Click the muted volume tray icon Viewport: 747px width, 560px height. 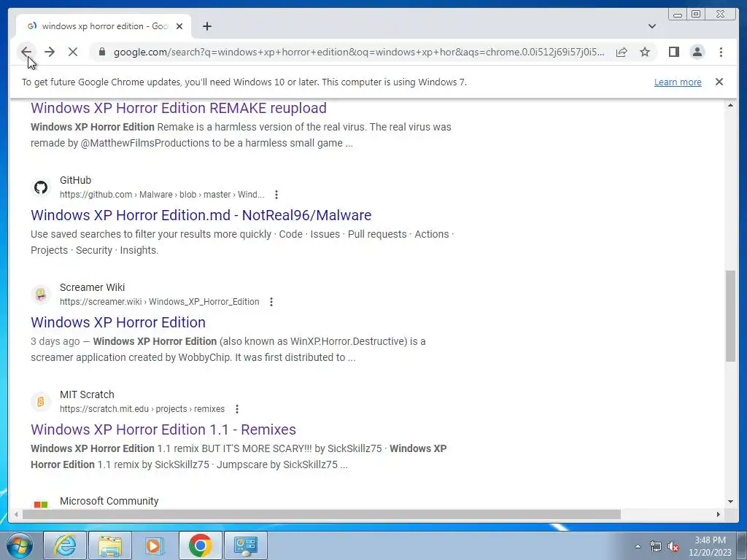coord(673,546)
